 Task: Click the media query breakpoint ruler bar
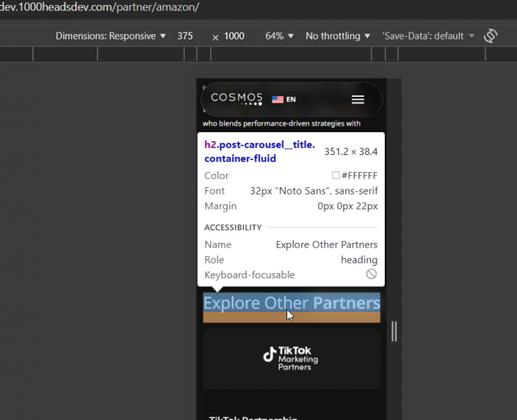pos(258,54)
